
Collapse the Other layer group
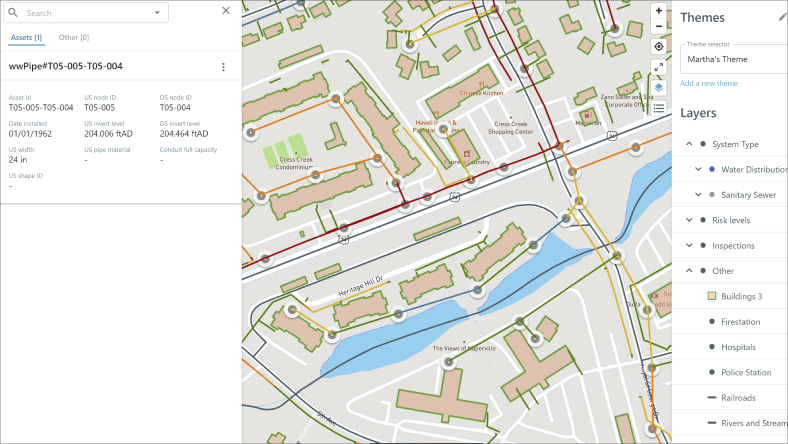[689, 271]
